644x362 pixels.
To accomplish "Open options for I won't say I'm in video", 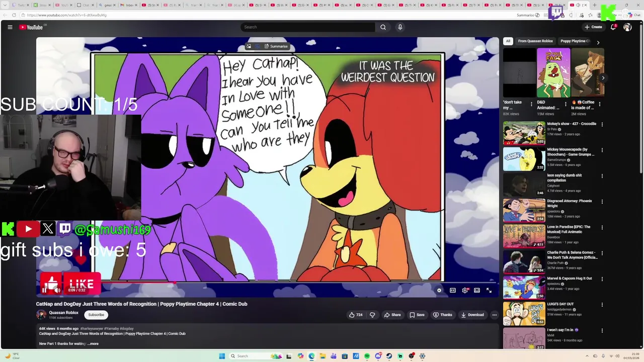I will pyautogui.click(x=602, y=330).
